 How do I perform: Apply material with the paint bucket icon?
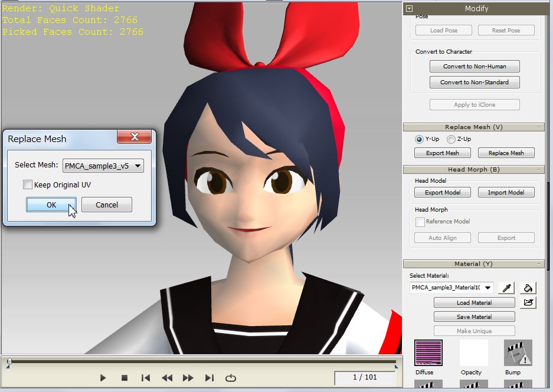(x=528, y=288)
